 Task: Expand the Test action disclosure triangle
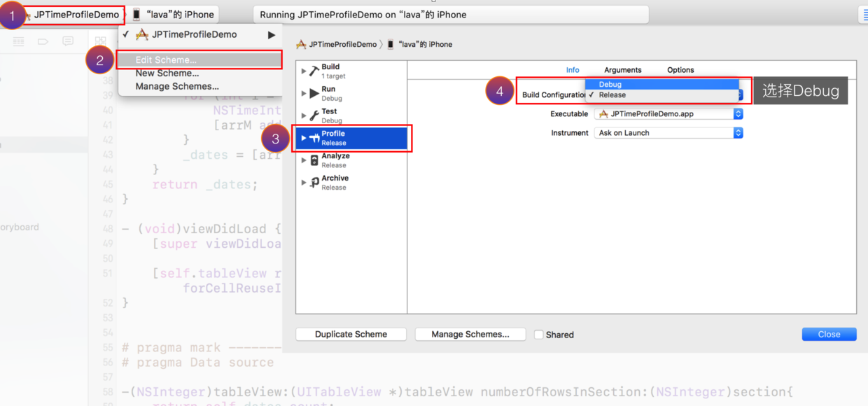(x=304, y=115)
